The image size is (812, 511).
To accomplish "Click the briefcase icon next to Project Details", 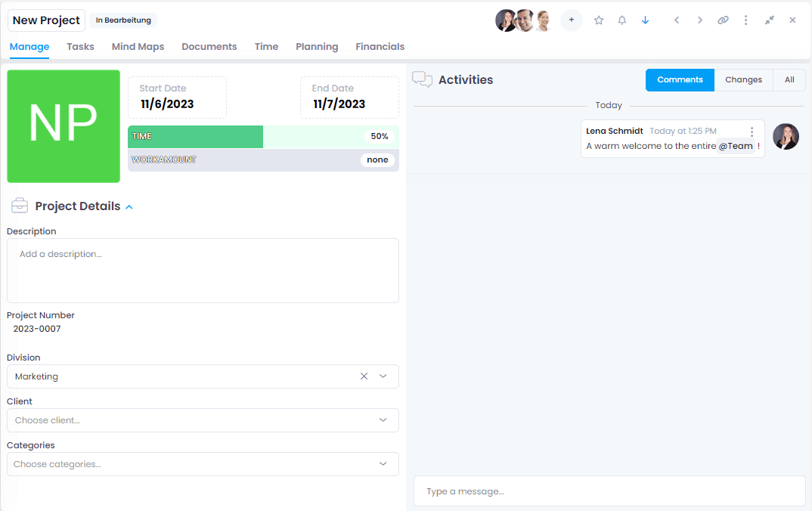I will coord(20,205).
